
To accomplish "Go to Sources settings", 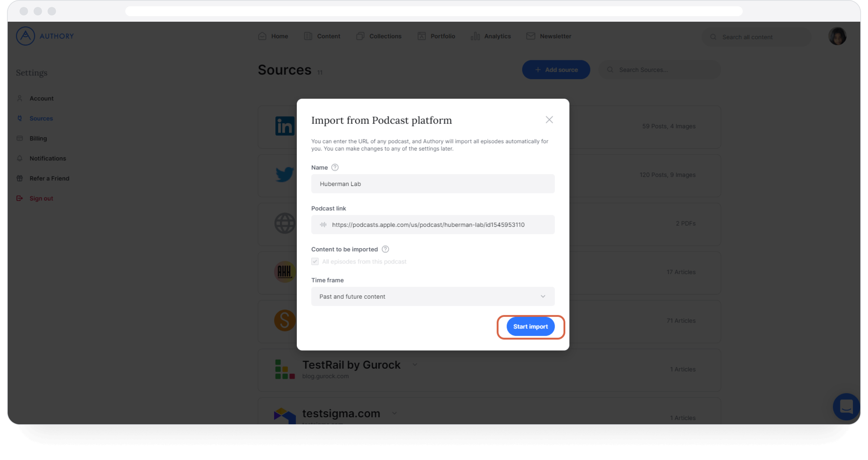I will 41,118.
